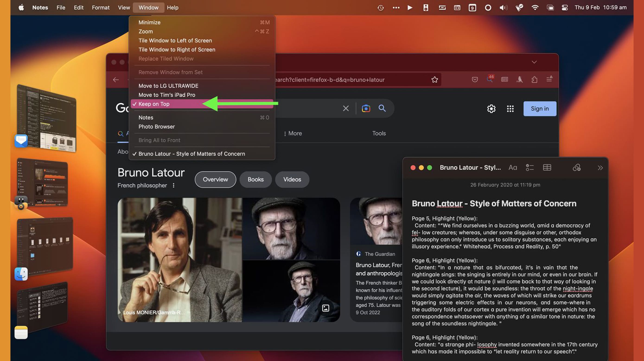The width and height of the screenshot is (644, 361).
Task: Open the File menu
Action: pyautogui.click(x=61, y=7)
